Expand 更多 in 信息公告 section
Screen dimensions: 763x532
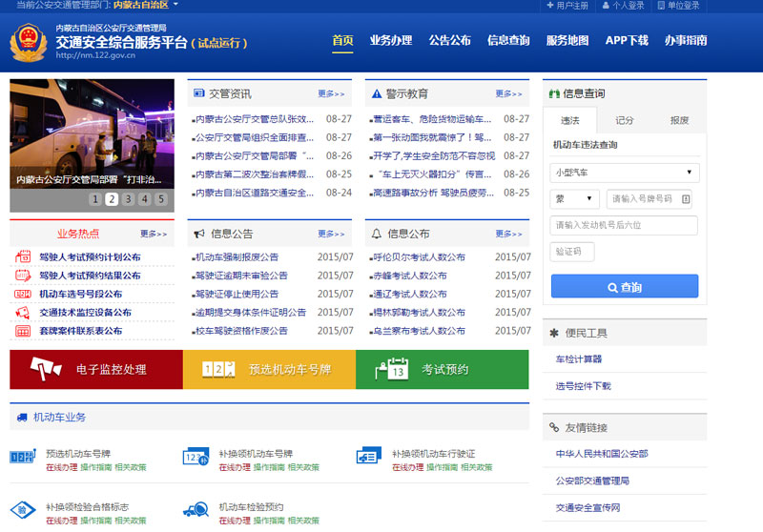point(331,234)
